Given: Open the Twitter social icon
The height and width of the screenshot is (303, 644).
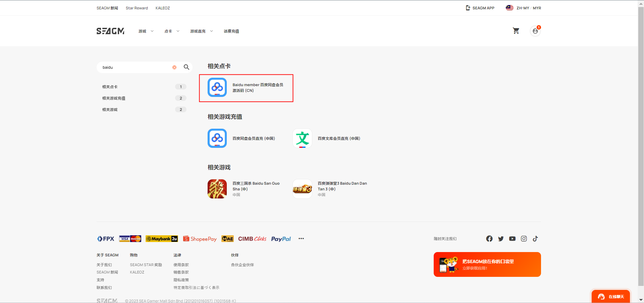Looking at the screenshot, I should [x=501, y=239].
